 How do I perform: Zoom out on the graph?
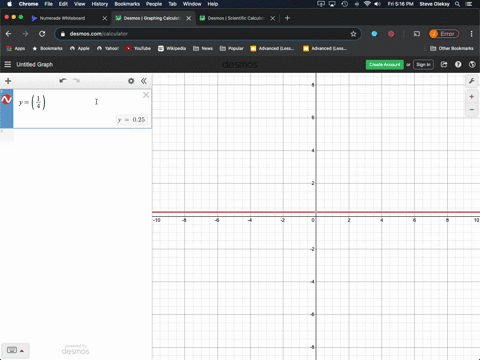[472, 109]
